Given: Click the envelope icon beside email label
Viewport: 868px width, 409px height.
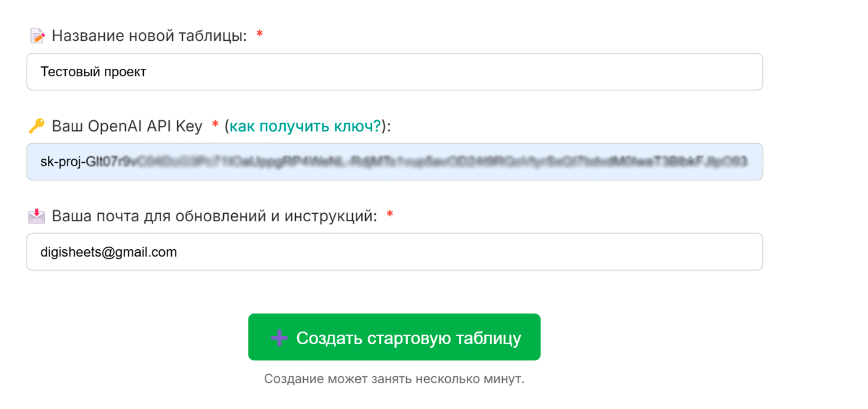Looking at the screenshot, I should tap(37, 216).
